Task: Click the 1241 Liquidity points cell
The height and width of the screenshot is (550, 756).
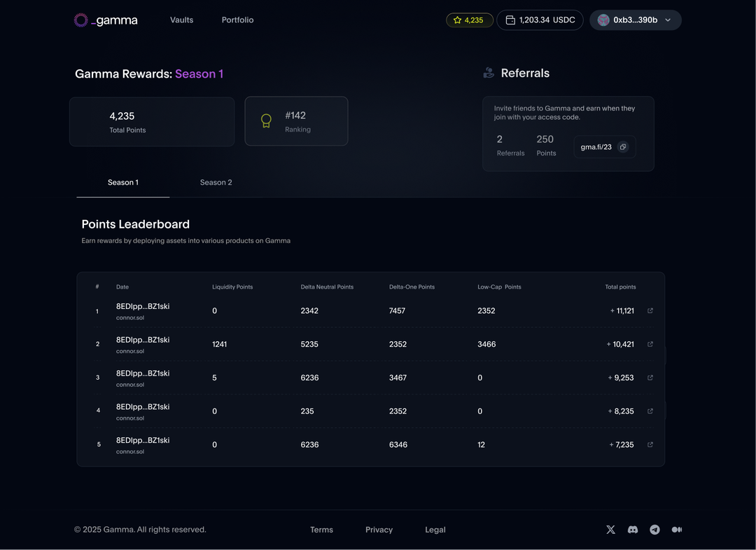Action: (219, 344)
